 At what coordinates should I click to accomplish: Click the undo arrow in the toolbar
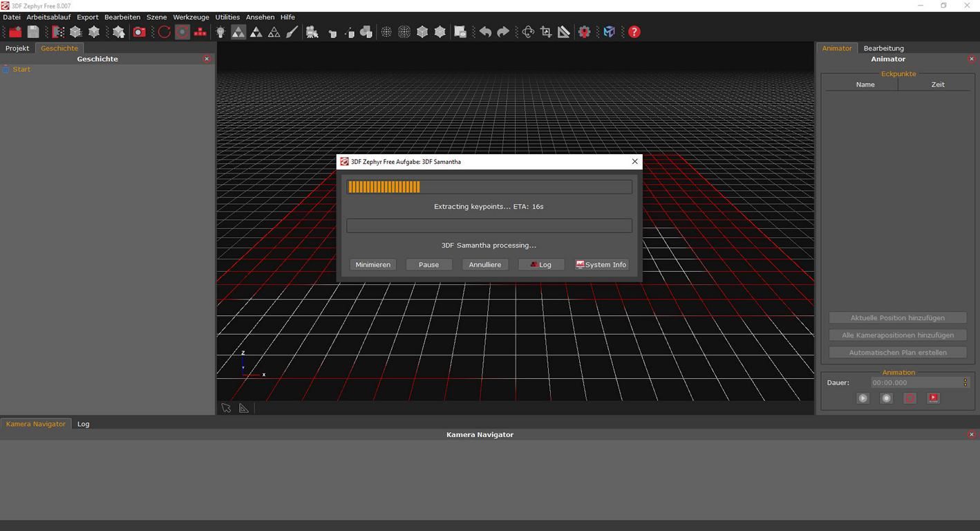click(x=485, y=32)
